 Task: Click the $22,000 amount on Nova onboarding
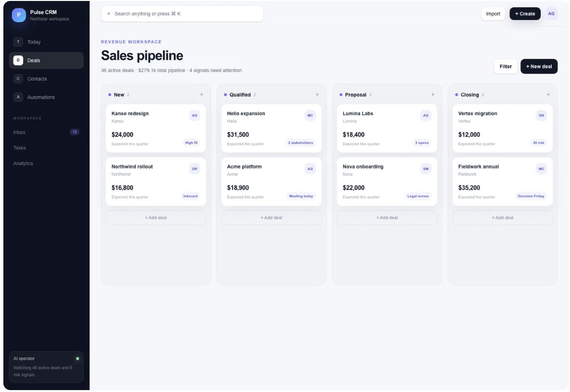point(353,188)
